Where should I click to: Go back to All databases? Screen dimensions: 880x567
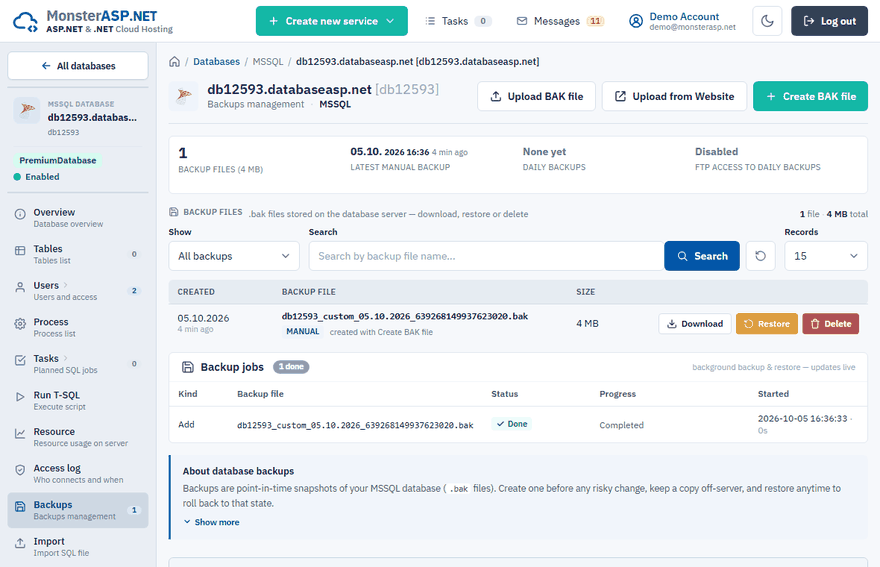78,66
